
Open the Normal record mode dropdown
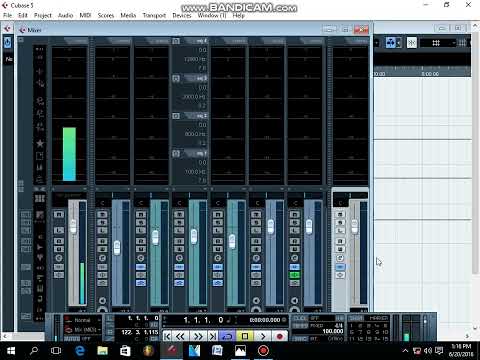coord(83,320)
